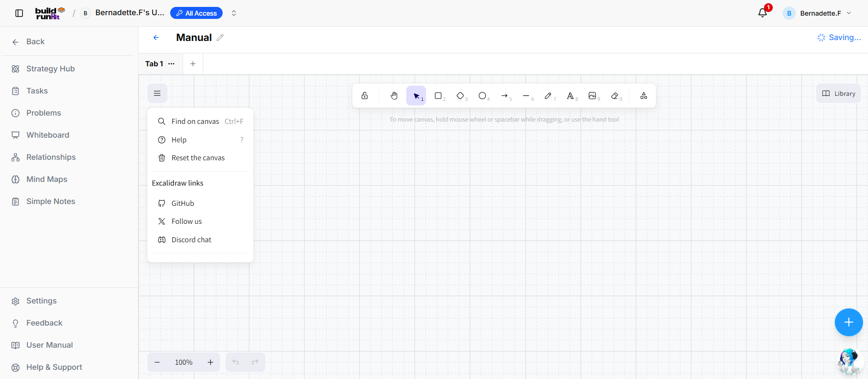Edit the Manual title pencil icon
Viewport: 868px width, 379px height.
[220, 38]
